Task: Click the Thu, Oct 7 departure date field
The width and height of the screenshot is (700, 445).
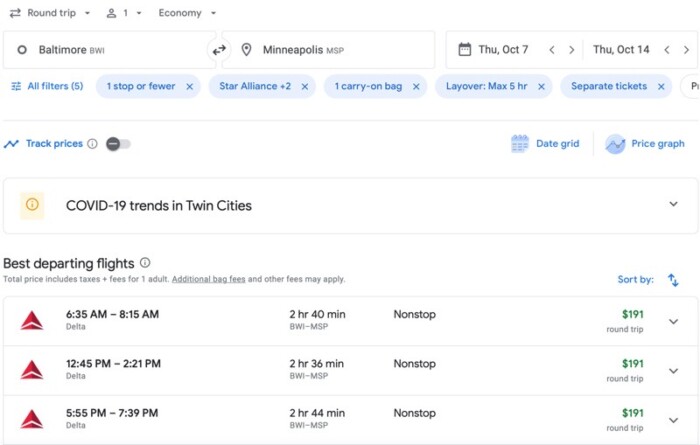Action: pos(503,50)
